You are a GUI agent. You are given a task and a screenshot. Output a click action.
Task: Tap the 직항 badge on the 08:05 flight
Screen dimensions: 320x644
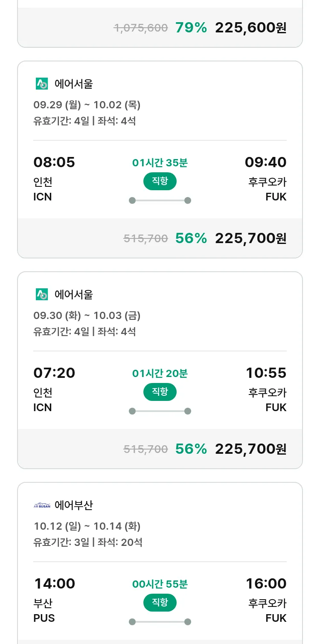tap(160, 181)
